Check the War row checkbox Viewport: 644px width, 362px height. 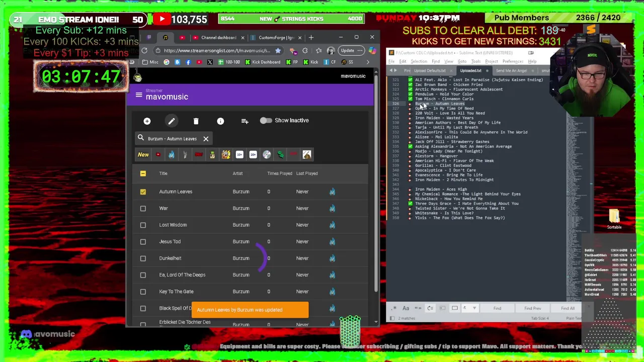coord(143,208)
